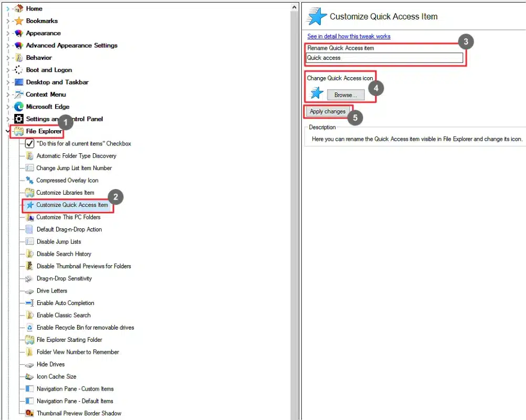Click the Behavior category icon
The height and width of the screenshot is (420, 526).
(x=19, y=58)
